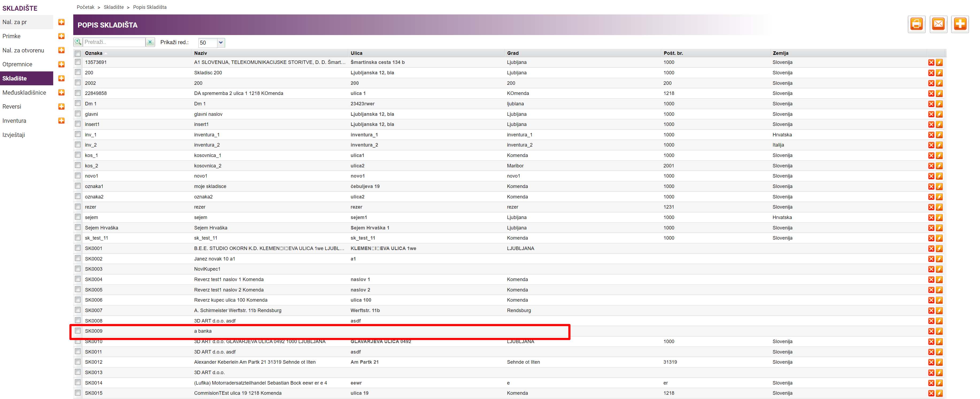980x399 pixels.
Task: Open the Prikaži red. rows dropdown
Action: pos(221,43)
